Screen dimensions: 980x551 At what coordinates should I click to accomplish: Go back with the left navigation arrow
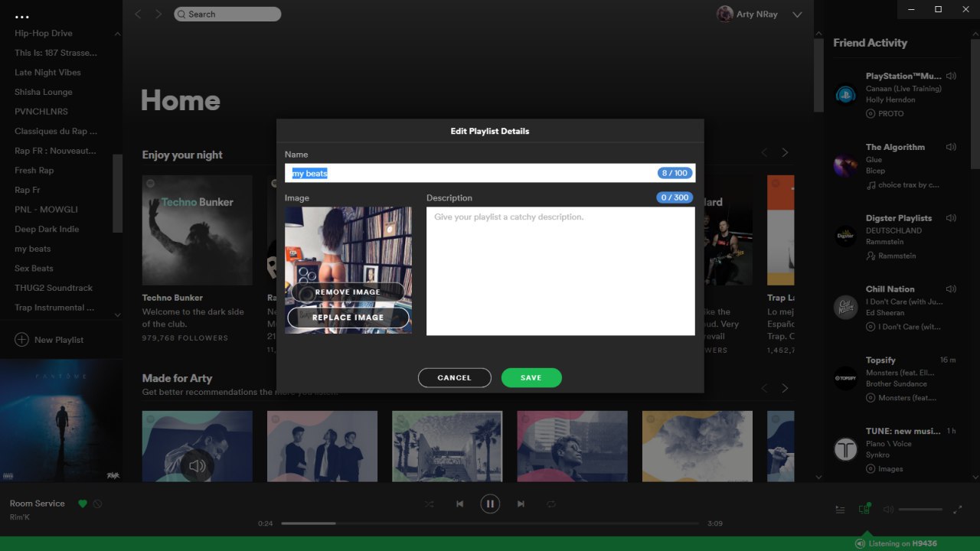point(139,14)
